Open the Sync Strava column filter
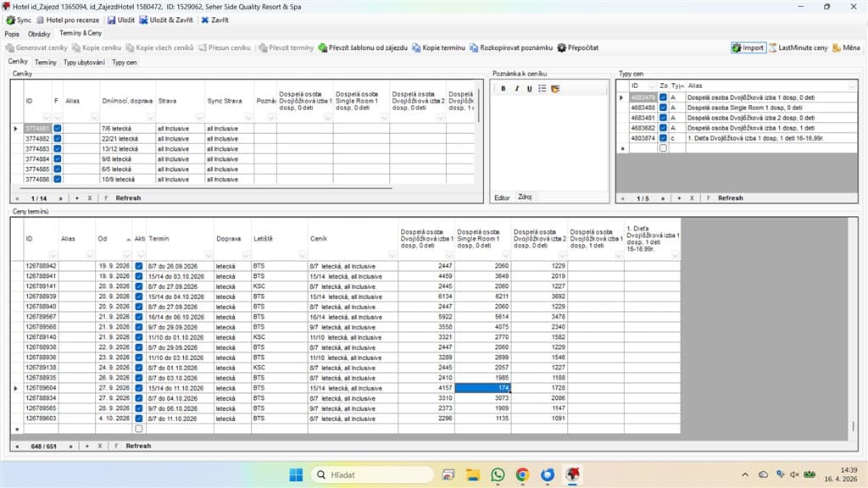Image resolution: width=868 pixels, height=488 pixels. pos(248,117)
